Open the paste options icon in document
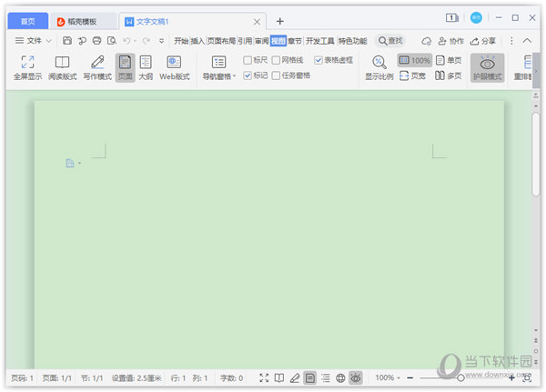546x392 pixels. [70, 164]
